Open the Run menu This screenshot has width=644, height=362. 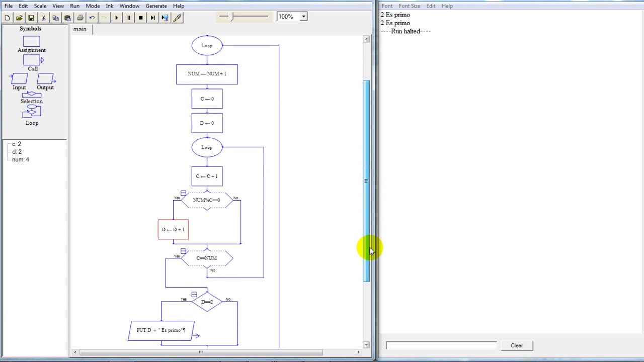pyautogui.click(x=74, y=6)
